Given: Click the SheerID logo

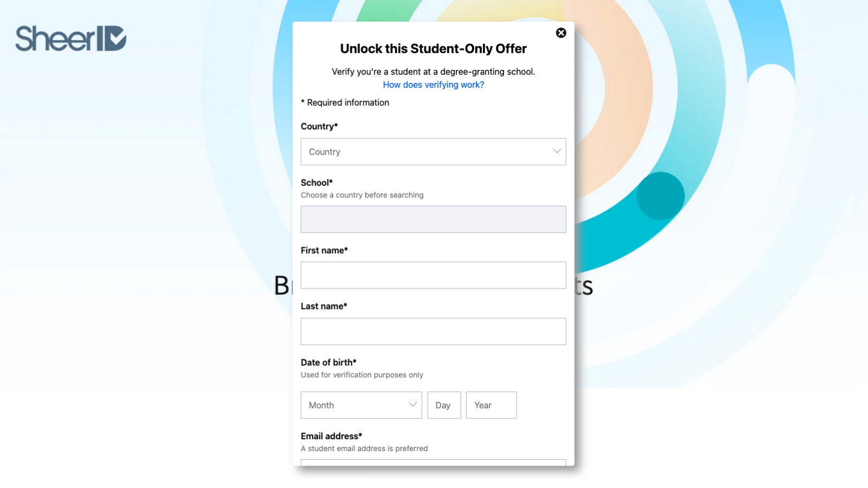Looking at the screenshot, I should (71, 38).
